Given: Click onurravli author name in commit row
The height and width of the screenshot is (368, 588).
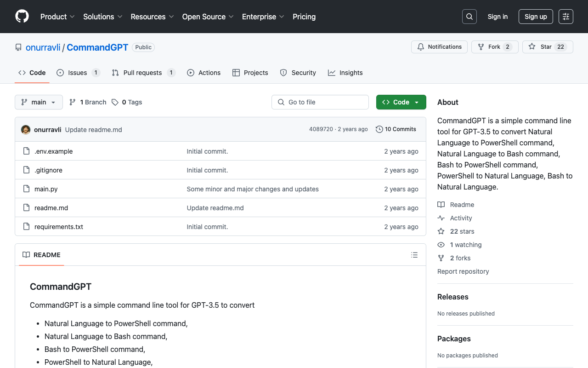Looking at the screenshot, I should pyautogui.click(x=48, y=130).
